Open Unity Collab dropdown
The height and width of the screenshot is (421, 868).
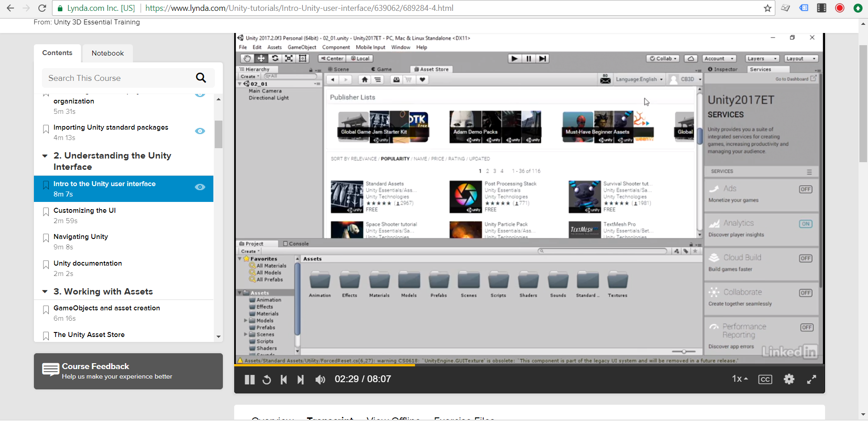[663, 58]
